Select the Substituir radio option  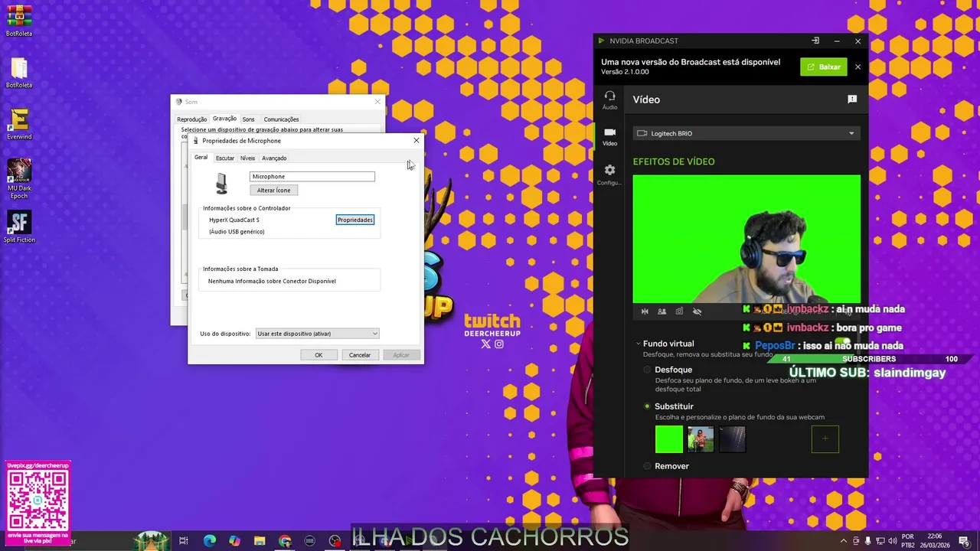point(647,406)
